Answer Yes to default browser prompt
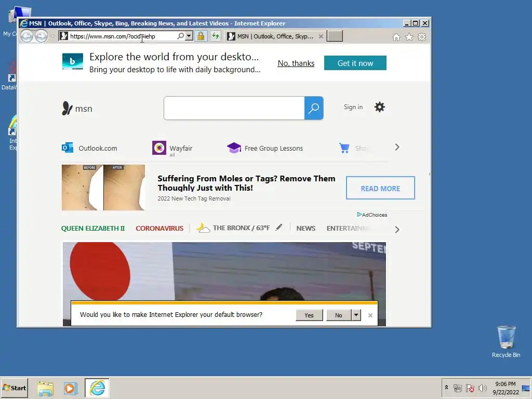Viewport: 532px width, 399px height. [309, 315]
